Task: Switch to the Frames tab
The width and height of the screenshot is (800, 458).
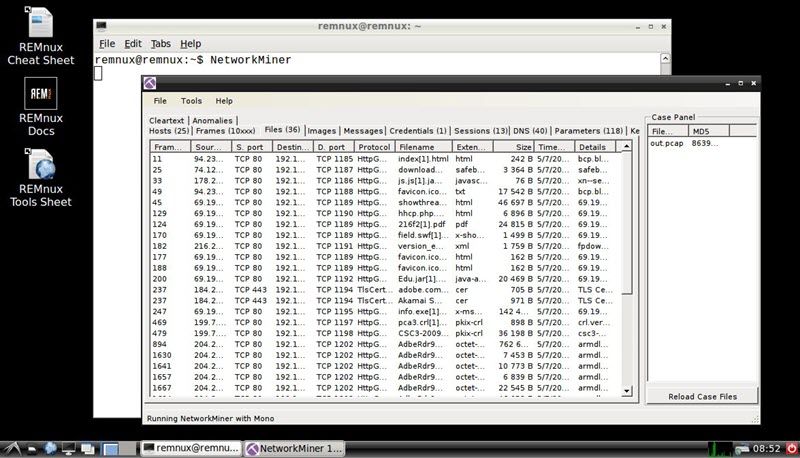Action: coord(226,131)
